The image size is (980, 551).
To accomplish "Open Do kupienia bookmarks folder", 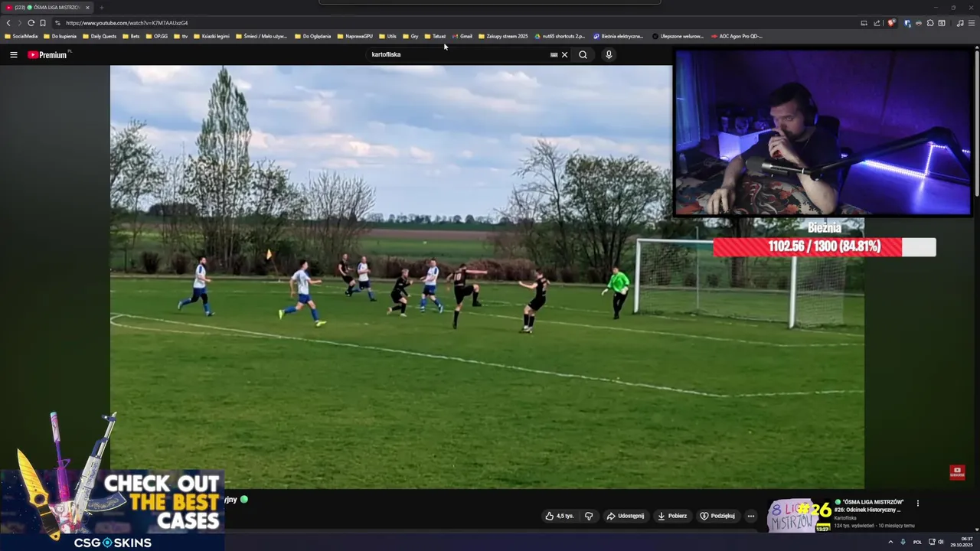I will (x=60, y=36).
